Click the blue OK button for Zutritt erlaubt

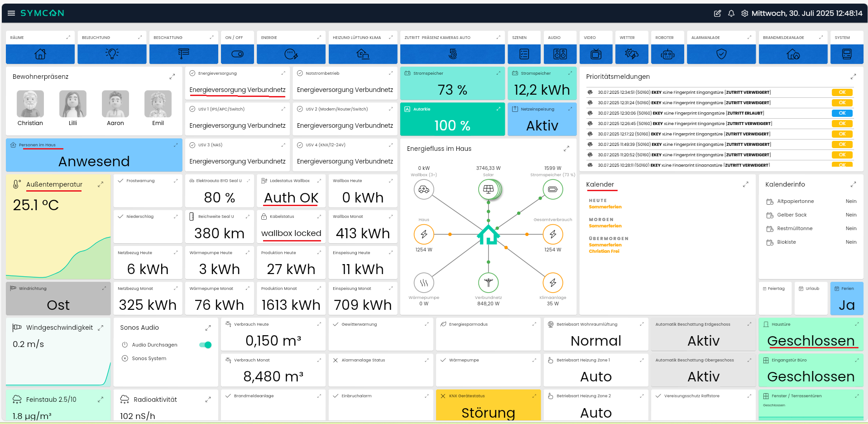(842, 113)
